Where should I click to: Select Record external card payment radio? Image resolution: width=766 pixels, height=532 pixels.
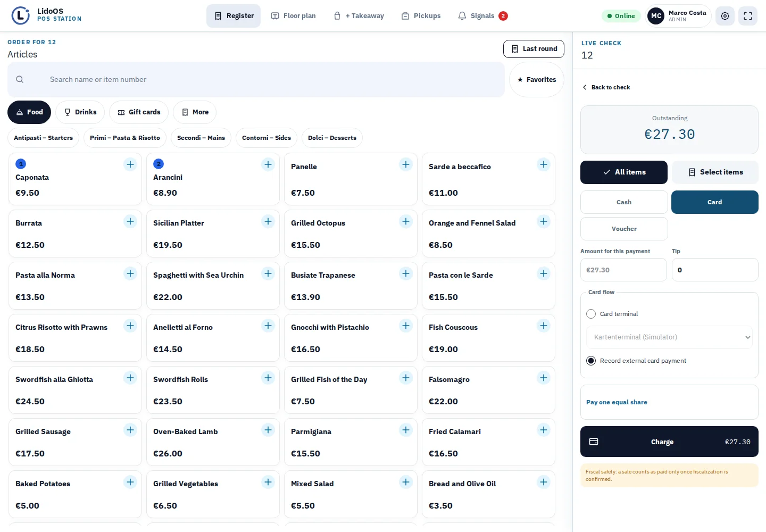coord(591,361)
